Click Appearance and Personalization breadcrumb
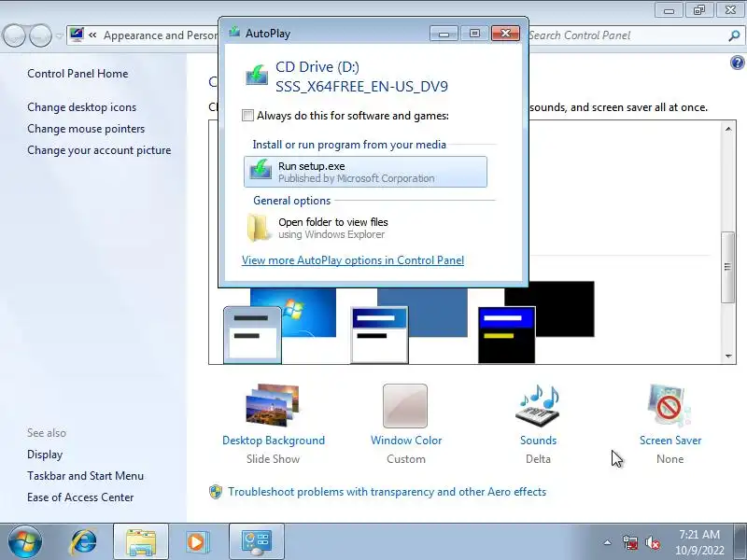This screenshot has height=560, width=747. 161,35
